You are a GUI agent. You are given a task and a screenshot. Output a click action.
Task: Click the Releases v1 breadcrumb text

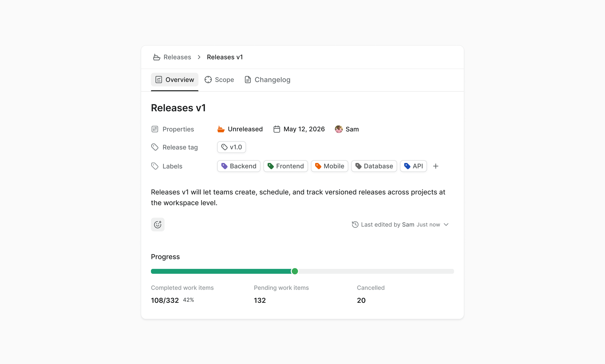pyautogui.click(x=225, y=57)
